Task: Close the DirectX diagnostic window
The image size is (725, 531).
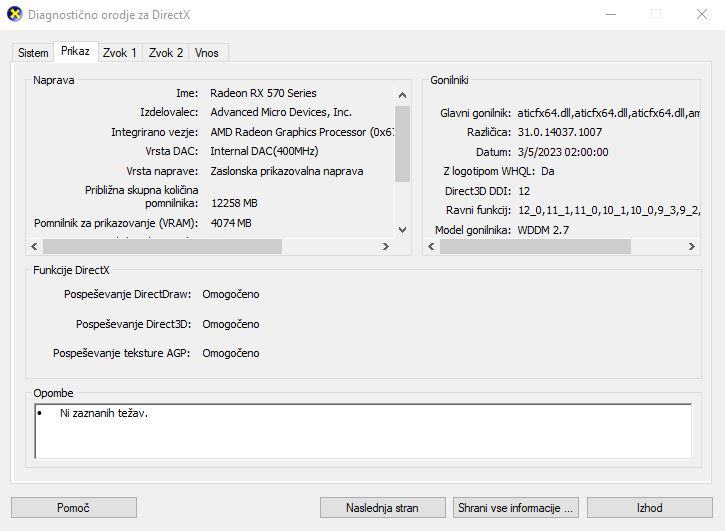Action: tap(702, 14)
